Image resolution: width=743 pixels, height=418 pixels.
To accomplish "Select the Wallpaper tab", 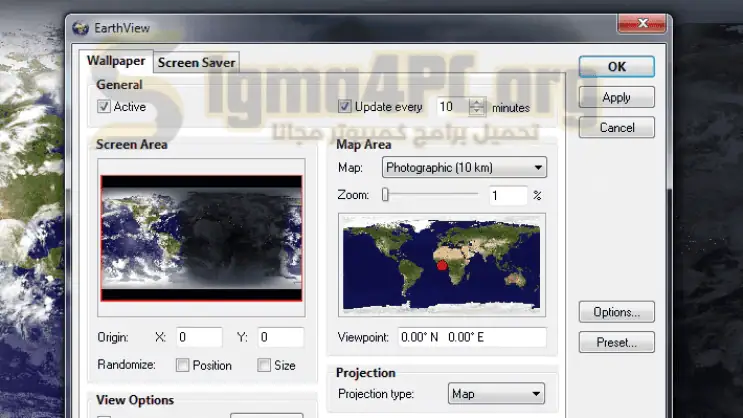I will coord(116,61).
